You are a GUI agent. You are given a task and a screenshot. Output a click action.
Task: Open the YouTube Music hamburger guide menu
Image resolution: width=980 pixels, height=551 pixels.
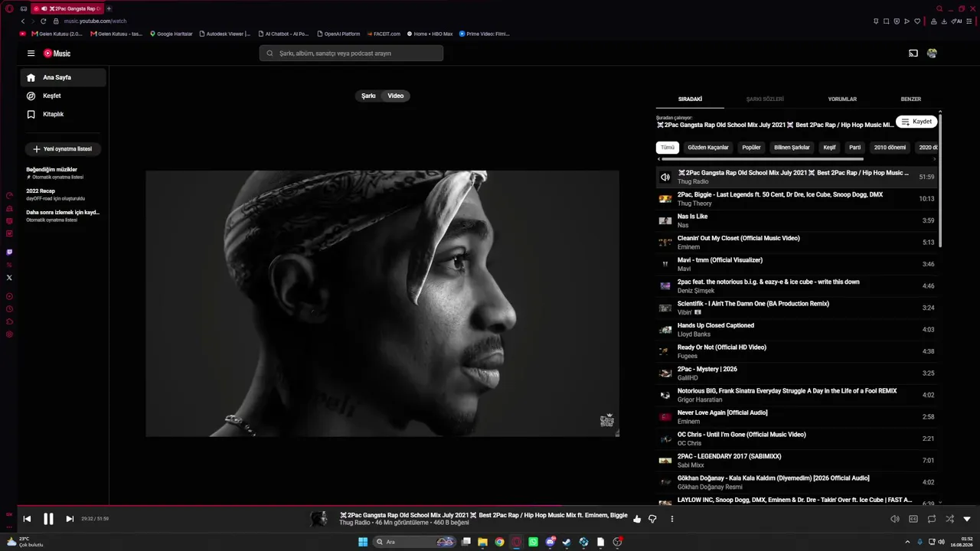point(31,54)
